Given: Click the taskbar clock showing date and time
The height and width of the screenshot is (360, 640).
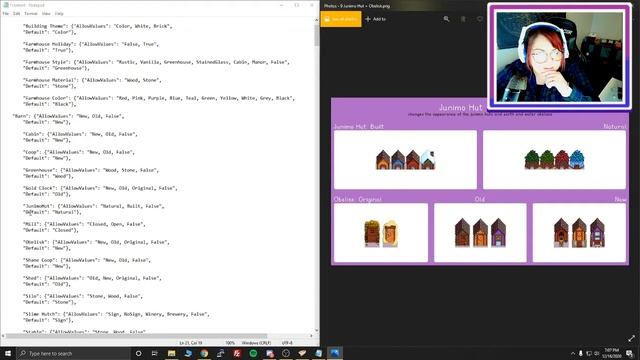Looking at the screenshot, I should [x=611, y=353].
